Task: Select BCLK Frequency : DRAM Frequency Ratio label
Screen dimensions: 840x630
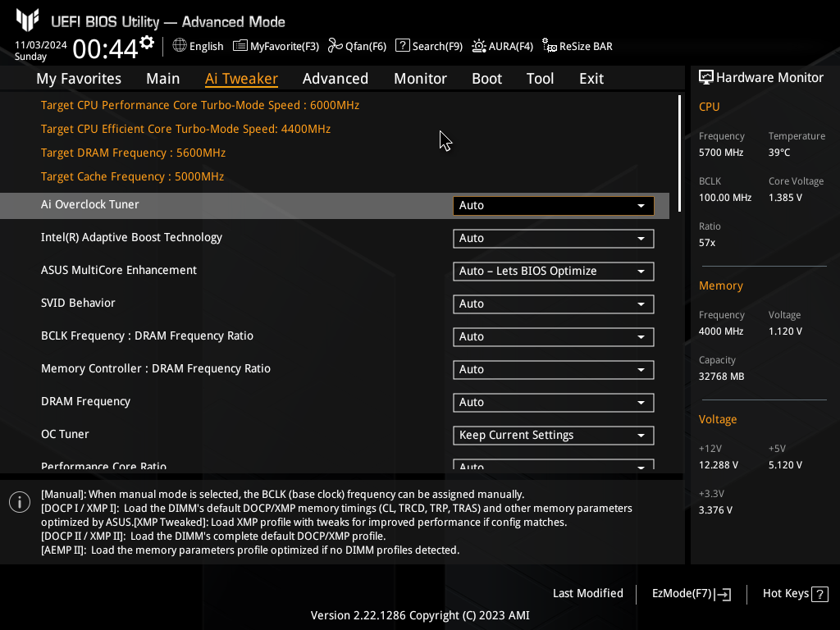Action: click(148, 336)
